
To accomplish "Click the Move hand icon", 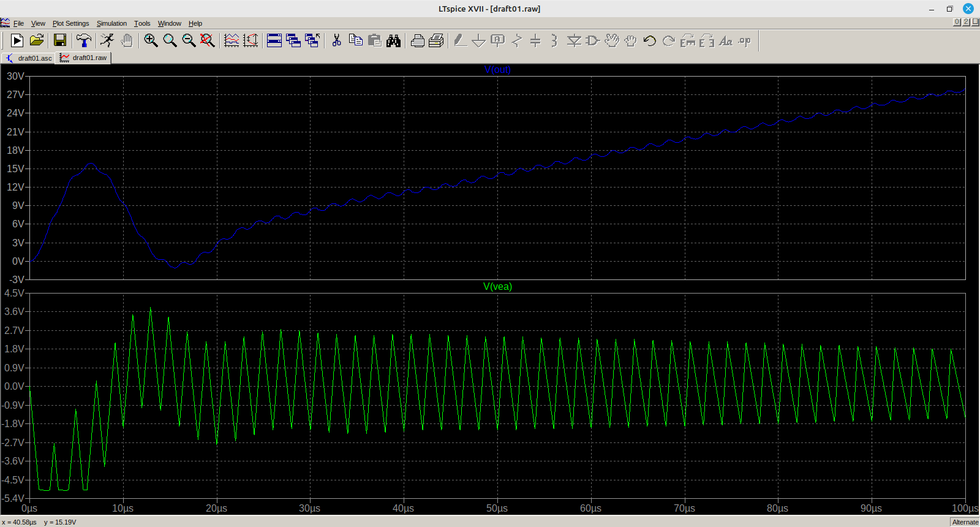I will point(612,40).
